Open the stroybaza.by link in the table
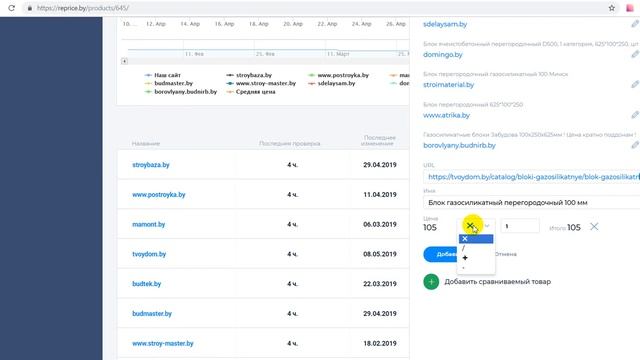The width and height of the screenshot is (640, 360). [151, 165]
